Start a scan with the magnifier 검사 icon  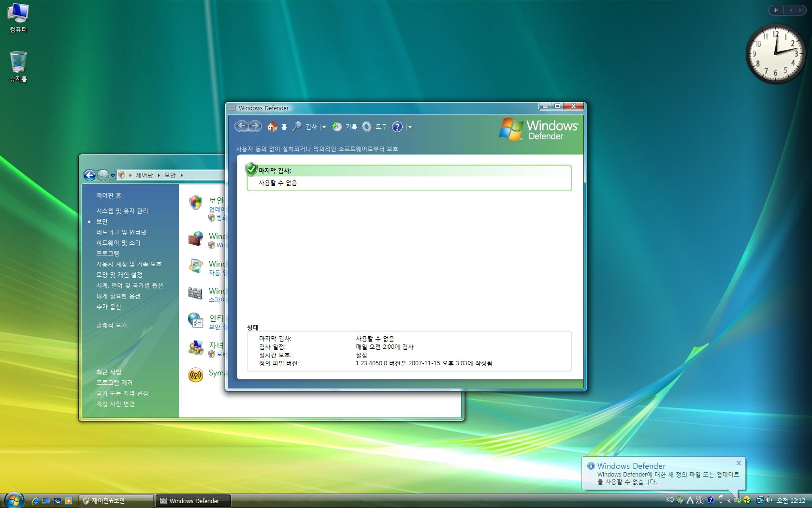[x=297, y=127]
